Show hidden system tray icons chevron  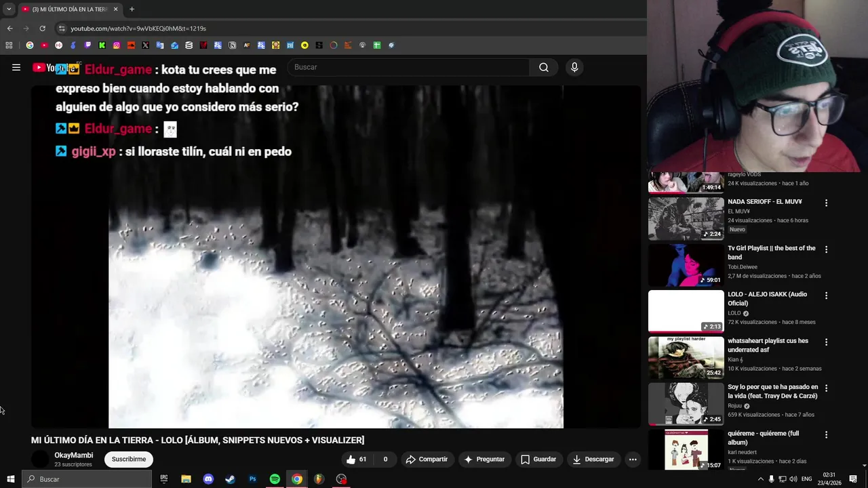760,479
